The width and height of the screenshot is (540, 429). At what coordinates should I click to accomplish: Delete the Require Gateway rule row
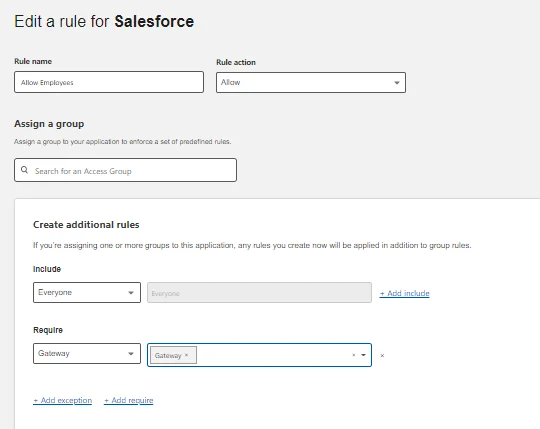(x=382, y=356)
